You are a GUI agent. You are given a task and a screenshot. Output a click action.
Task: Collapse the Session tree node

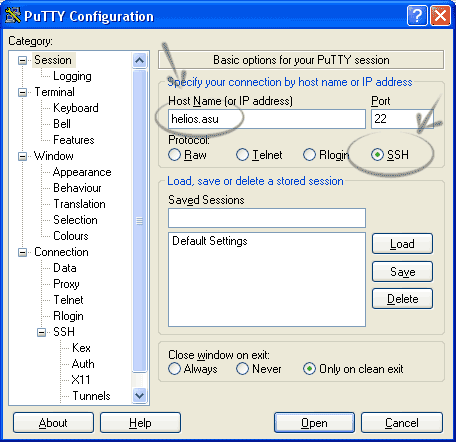tap(22, 60)
